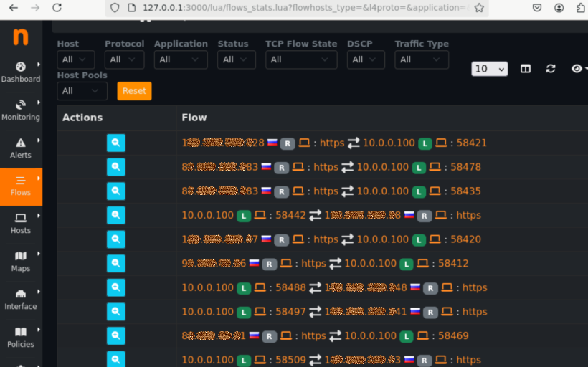Click port 58478 link

(x=466, y=167)
